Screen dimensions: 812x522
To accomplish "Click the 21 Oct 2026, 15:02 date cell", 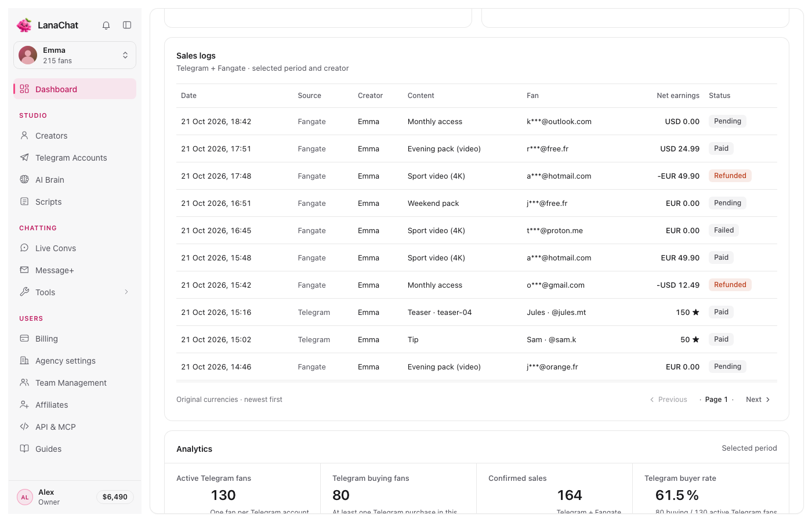I will 216,340.
